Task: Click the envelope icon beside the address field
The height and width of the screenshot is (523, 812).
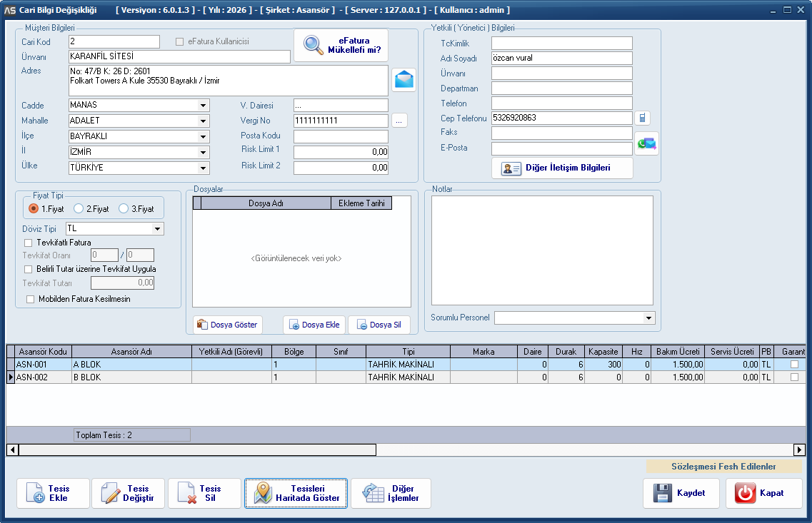Action: click(x=404, y=79)
